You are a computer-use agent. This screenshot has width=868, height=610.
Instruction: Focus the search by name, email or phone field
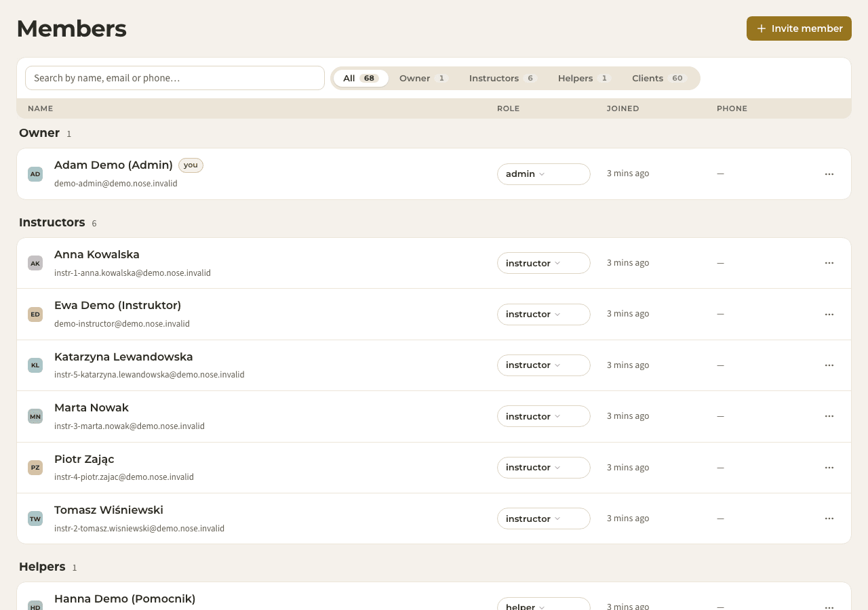[175, 78]
